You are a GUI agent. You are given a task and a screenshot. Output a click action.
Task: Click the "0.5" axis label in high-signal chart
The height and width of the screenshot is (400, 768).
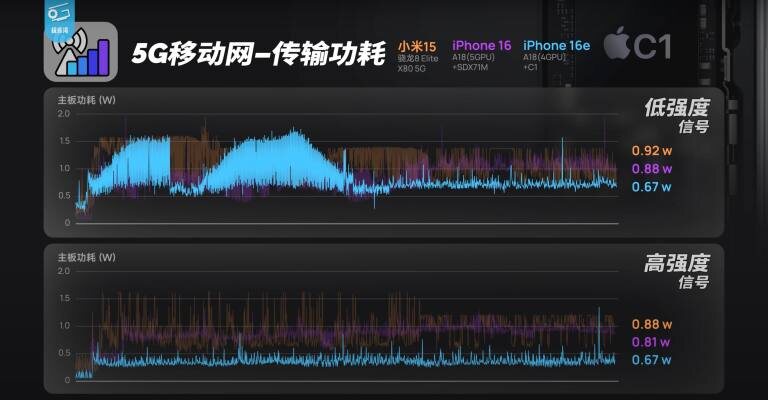coord(64,353)
